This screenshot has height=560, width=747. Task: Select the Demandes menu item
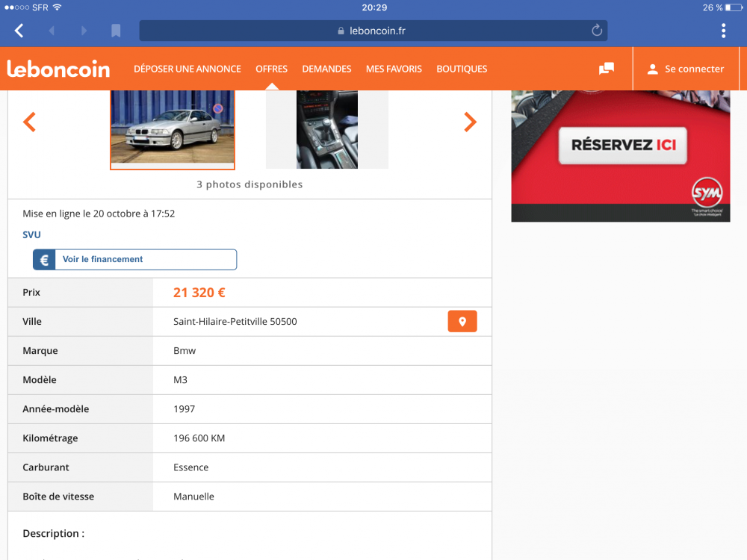click(326, 69)
